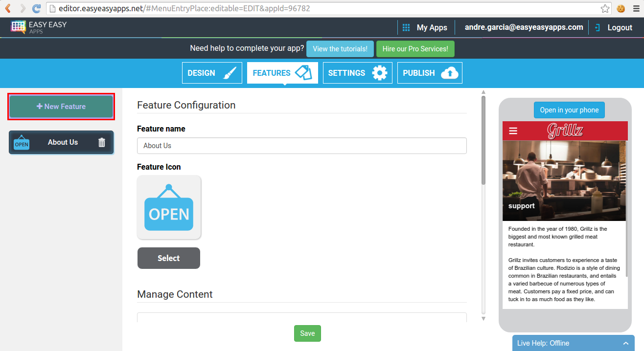Click the Save button

307,333
